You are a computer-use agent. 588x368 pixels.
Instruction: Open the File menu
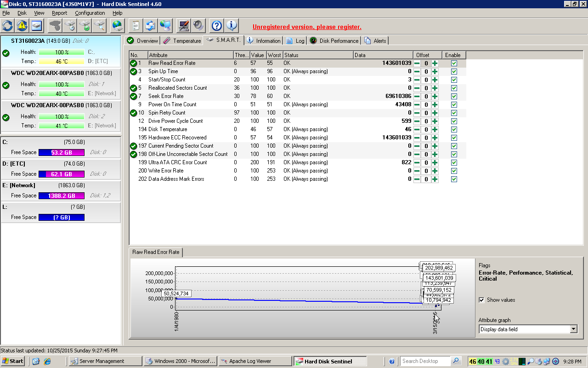point(6,13)
